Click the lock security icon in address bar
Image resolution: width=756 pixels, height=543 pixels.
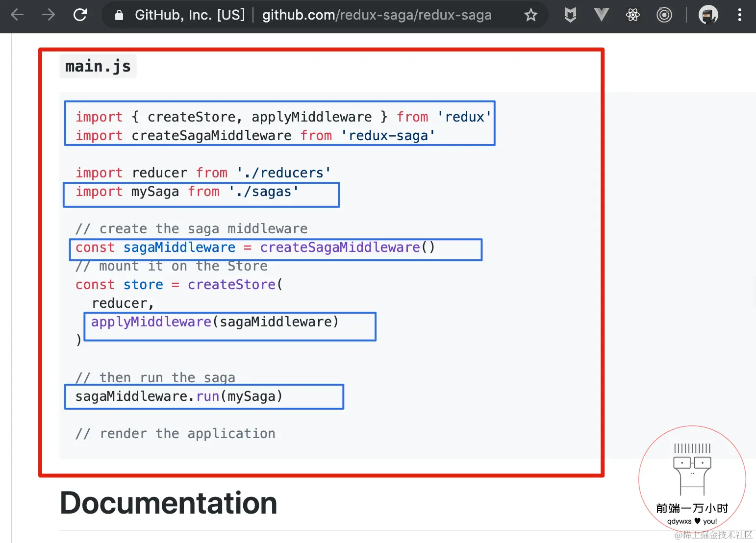click(119, 15)
